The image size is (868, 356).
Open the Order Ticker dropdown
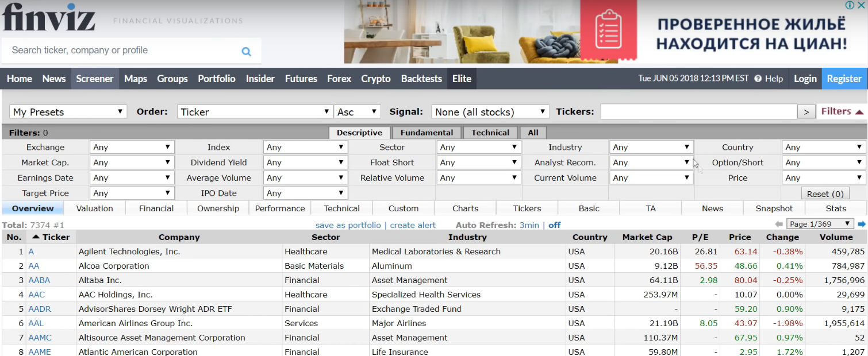click(255, 112)
